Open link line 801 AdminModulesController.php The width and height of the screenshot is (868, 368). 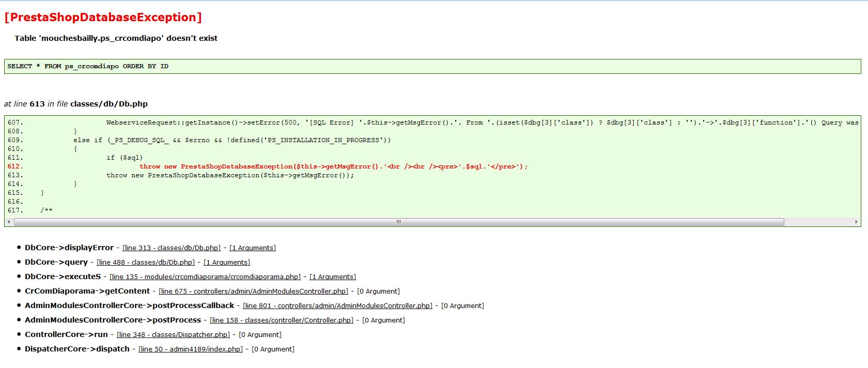tap(337, 306)
